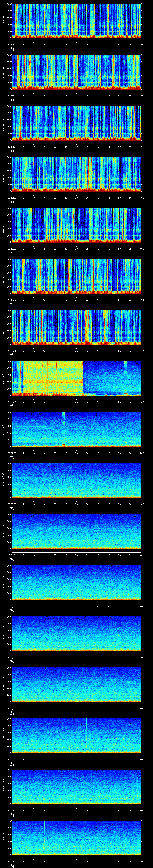Click the 22:20:00 time label
The image size is (153, 868).
point(12,351)
